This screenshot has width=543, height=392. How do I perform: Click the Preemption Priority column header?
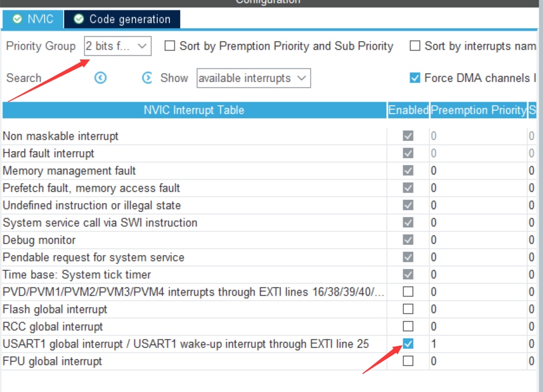coord(478,110)
